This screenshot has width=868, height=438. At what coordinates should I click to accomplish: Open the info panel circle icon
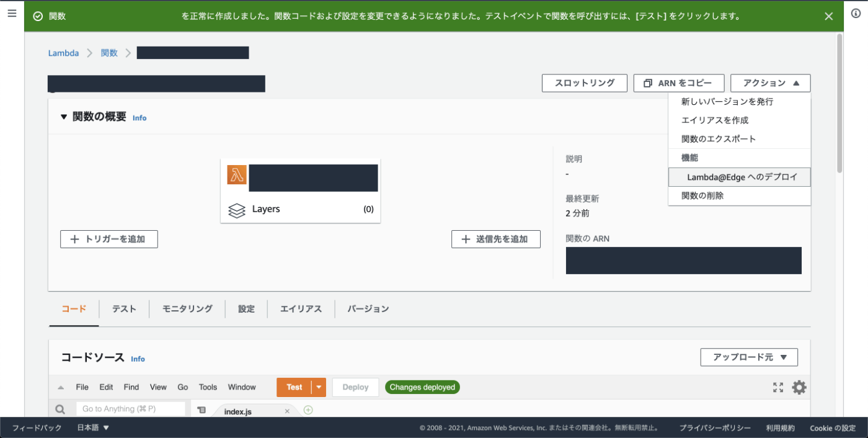tap(856, 13)
